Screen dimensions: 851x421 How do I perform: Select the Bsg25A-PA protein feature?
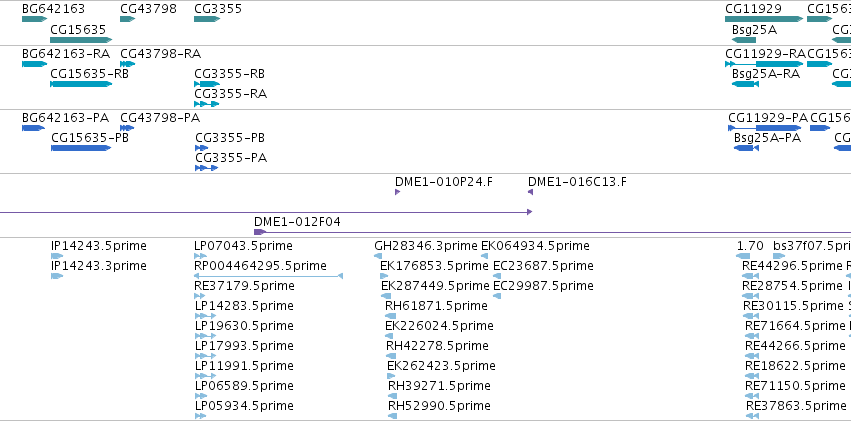coord(746,148)
